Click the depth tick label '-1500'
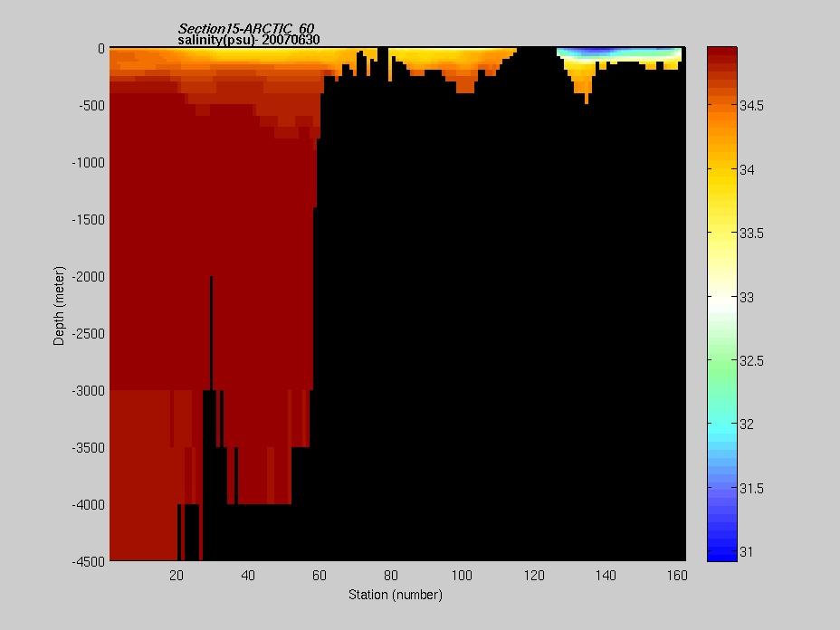 pos(89,220)
